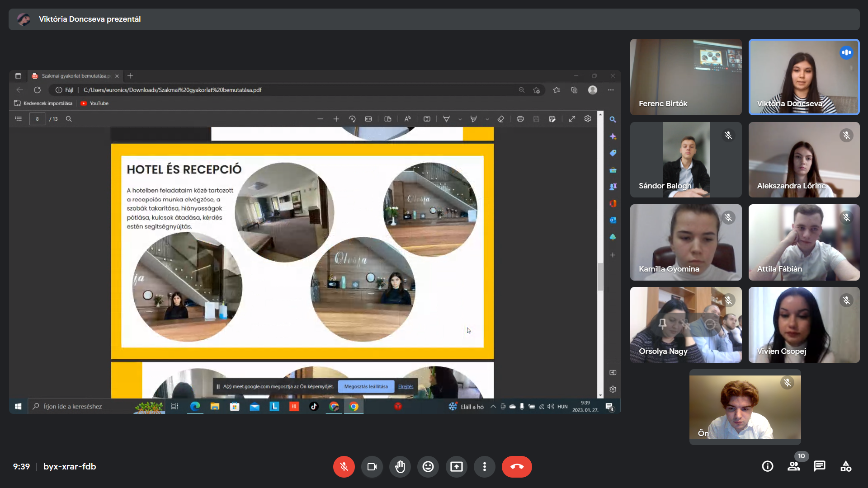Pin Orsolya Nagy's video tile
The height and width of the screenshot is (488, 868).
662,324
